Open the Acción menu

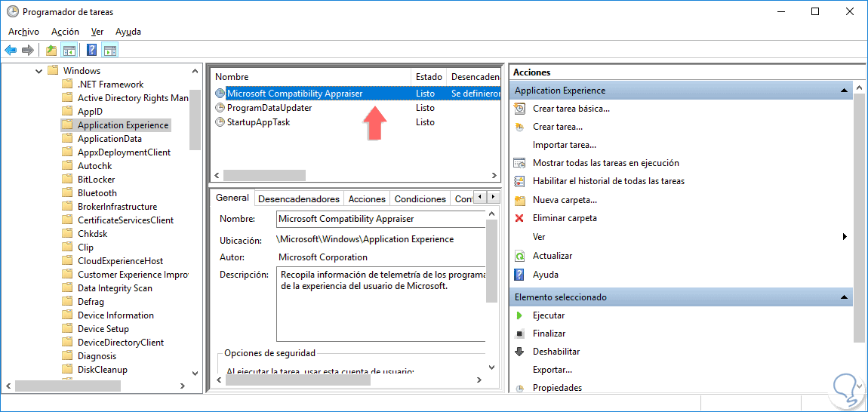click(x=65, y=32)
